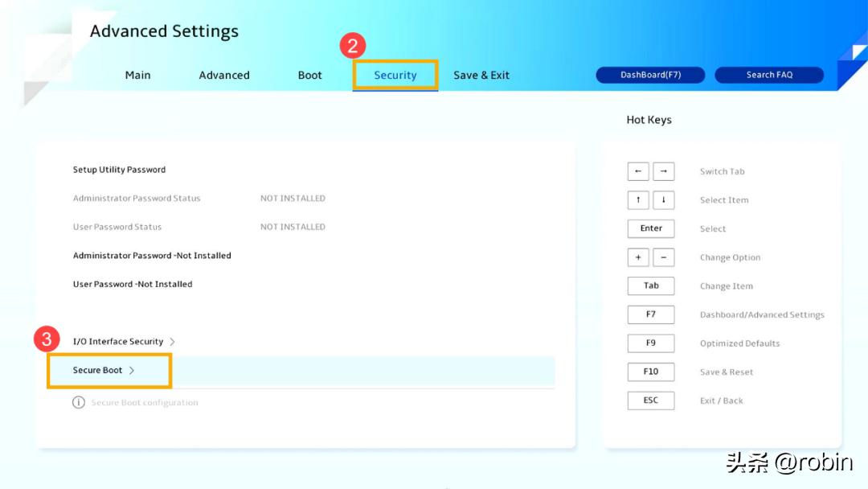Expand the Secure Boot submenu

104,371
